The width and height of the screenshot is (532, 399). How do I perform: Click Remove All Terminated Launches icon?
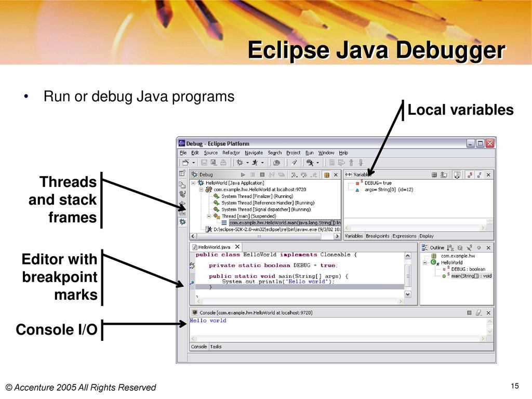(x=281, y=175)
